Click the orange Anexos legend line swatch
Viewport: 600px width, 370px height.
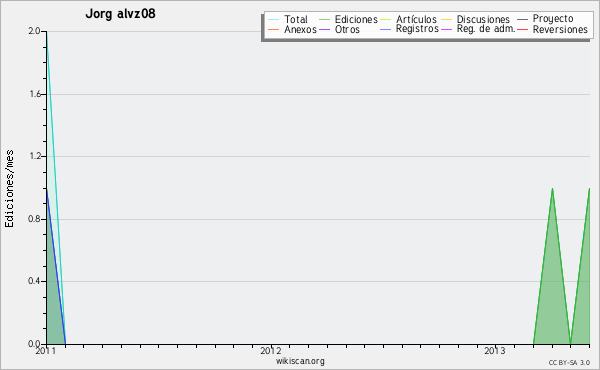tap(274, 30)
